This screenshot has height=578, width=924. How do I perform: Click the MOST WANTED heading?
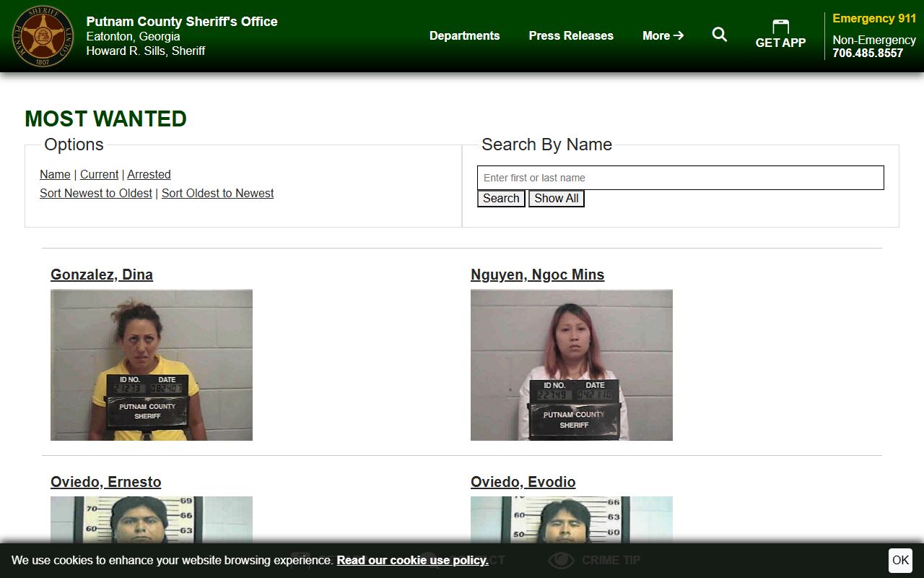coord(105,118)
